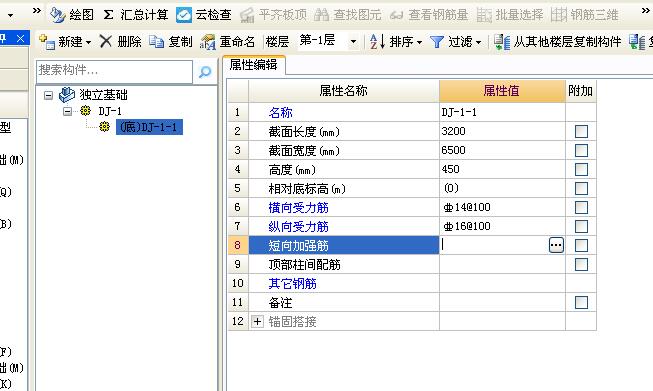Click 独立基础 foundation tree icon
The width and height of the screenshot is (653, 391).
click(67, 95)
